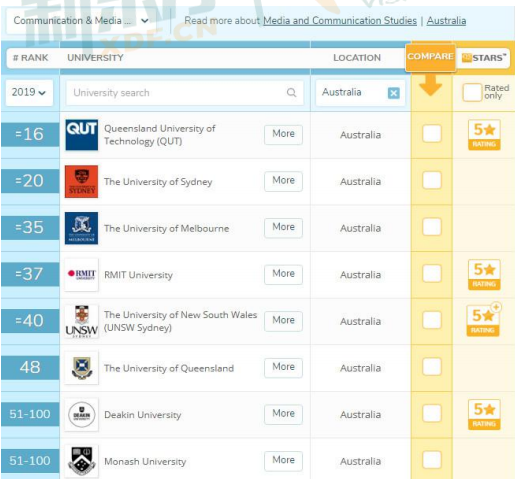Viewport: 515px width, 481px height.
Task: Click More button for University of Melbourne
Action: click(x=283, y=228)
